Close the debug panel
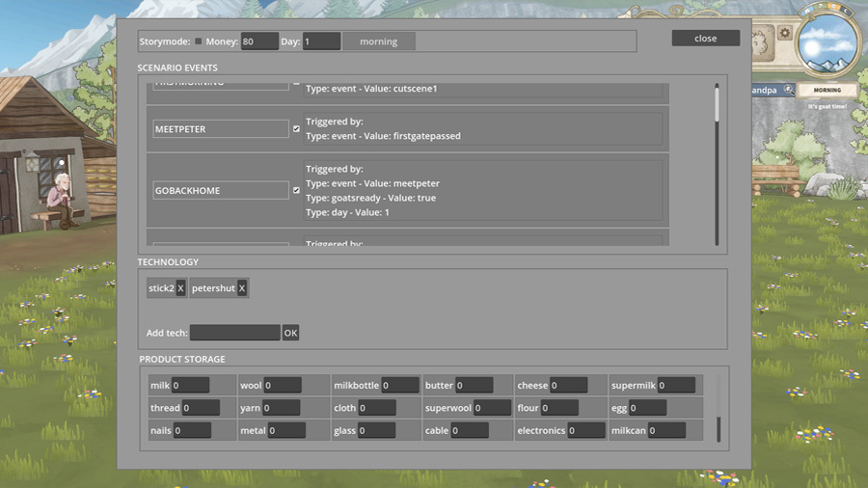This screenshot has height=488, width=868. pos(706,39)
